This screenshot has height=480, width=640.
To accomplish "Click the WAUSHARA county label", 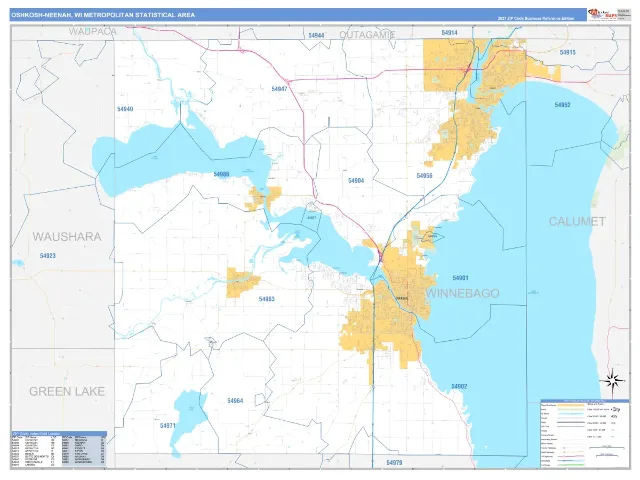I will coord(67,237).
